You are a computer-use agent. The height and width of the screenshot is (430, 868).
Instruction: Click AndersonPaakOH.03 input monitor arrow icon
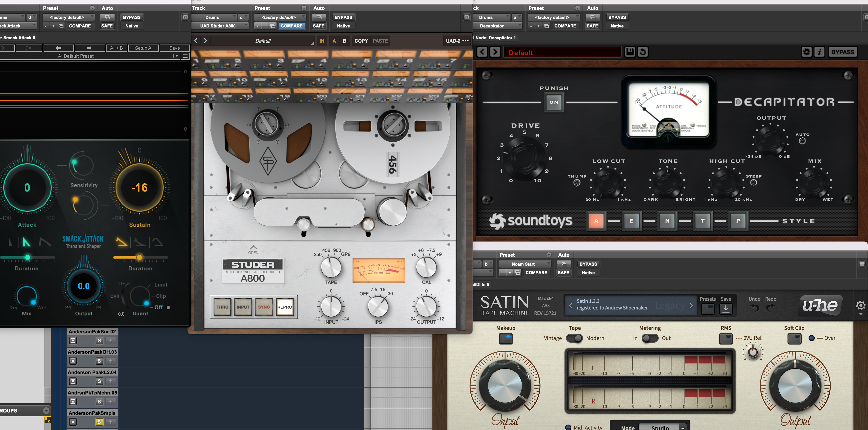[x=111, y=361]
